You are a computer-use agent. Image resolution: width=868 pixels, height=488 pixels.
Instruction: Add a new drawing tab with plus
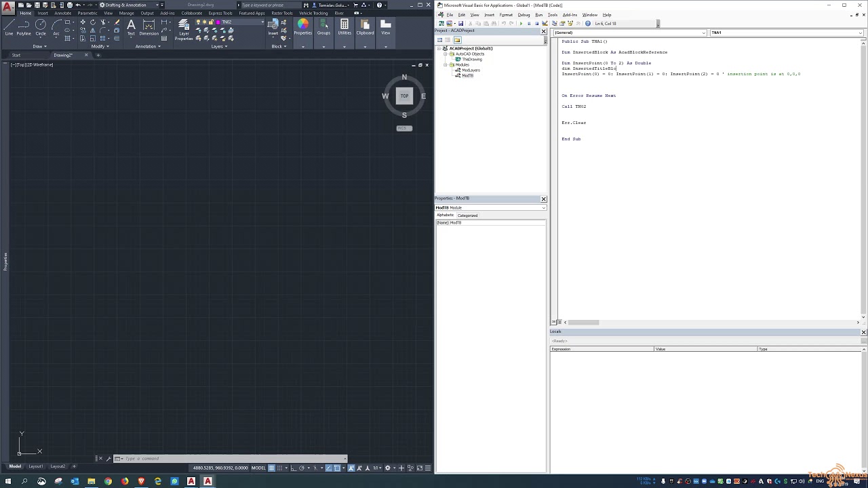pos(98,55)
